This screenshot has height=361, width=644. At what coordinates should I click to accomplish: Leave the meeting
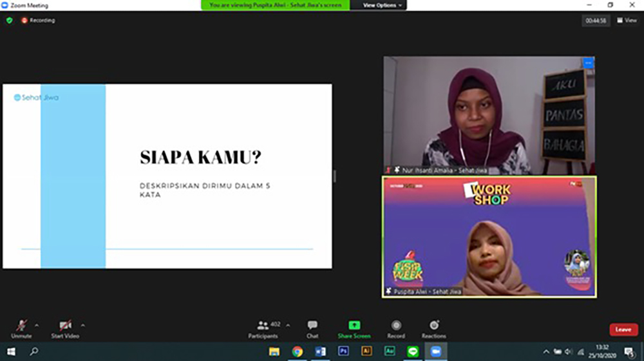pyautogui.click(x=623, y=329)
